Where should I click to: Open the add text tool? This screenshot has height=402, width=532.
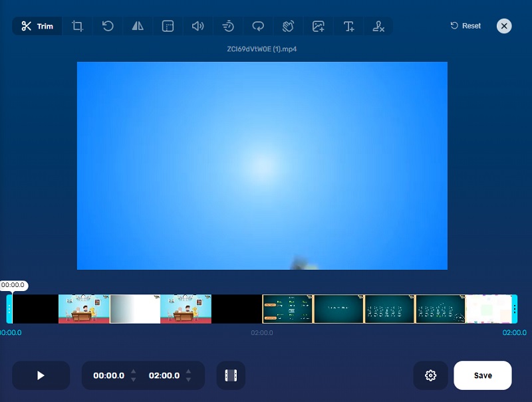(x=348, y=26)
